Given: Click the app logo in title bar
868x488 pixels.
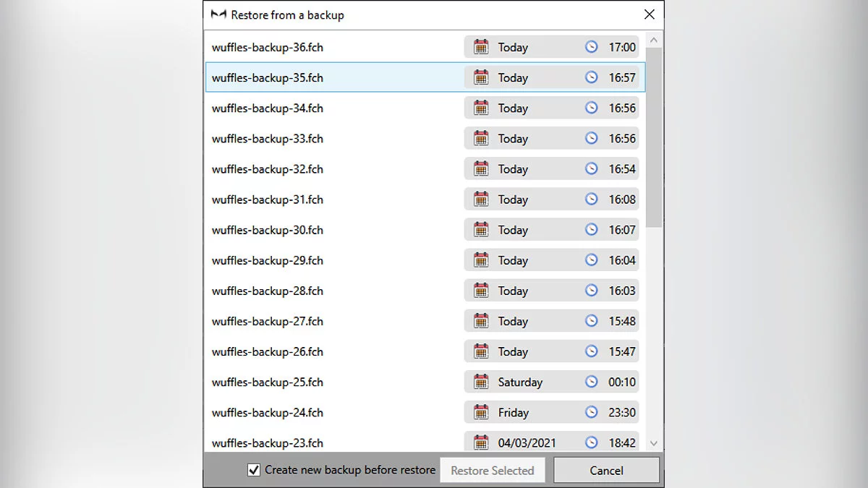Looking at the screenshot, I should 218,14.
